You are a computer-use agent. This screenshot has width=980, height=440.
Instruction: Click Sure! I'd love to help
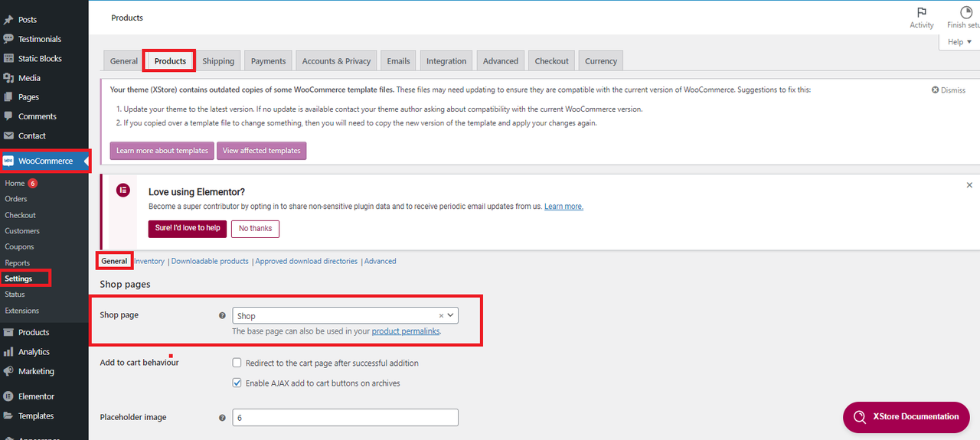click(188, 228)
